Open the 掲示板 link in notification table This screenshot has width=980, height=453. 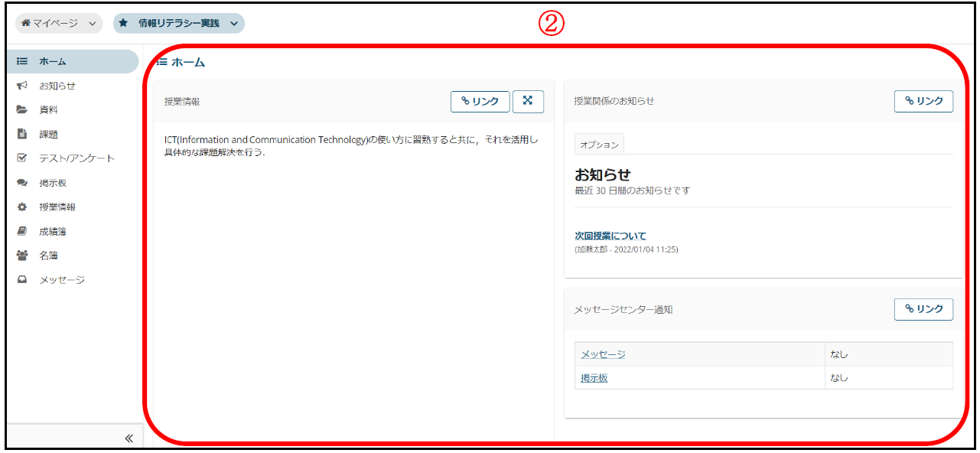594,378
